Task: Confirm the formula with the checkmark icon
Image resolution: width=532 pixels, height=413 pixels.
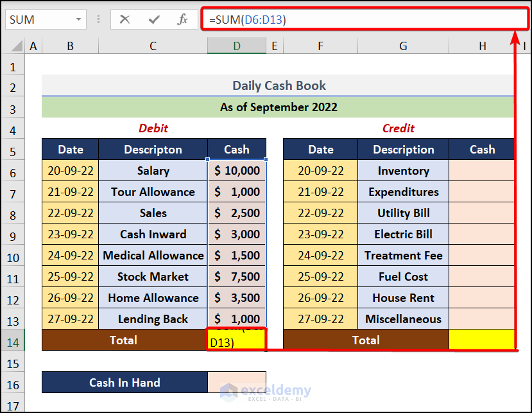Action: (154, 19)
